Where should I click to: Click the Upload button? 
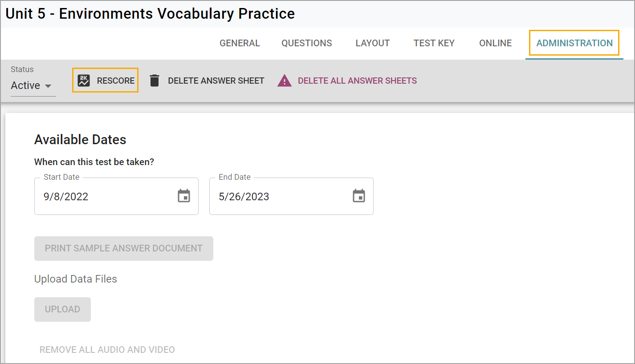[x=62, y=309]
